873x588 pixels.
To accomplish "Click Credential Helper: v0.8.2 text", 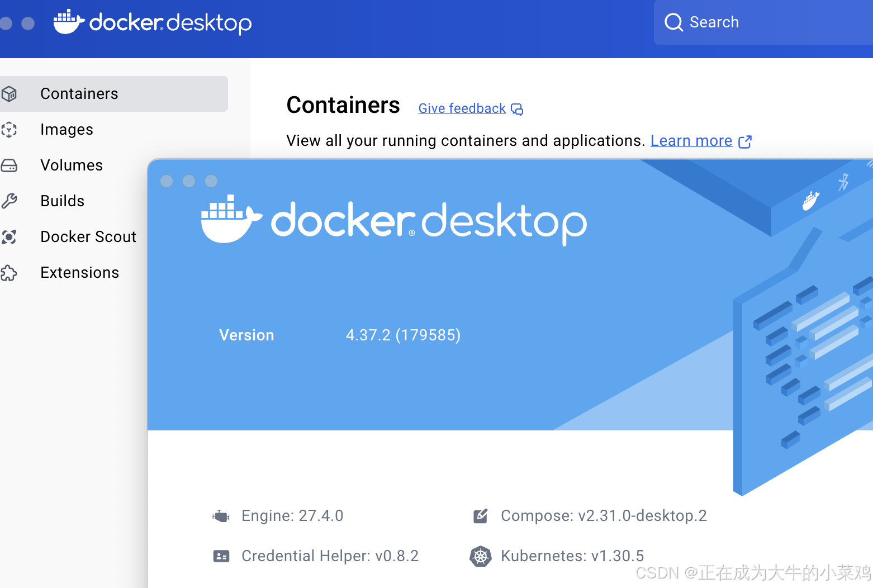I will tap(330, 556).
